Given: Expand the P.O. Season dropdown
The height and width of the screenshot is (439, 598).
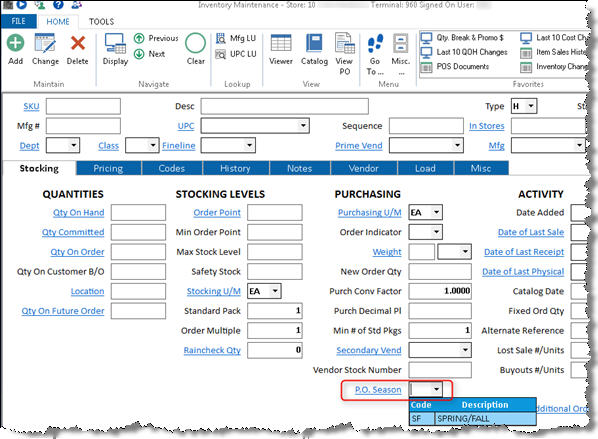Looking at the screenshot, I should [x=436, y=389].
